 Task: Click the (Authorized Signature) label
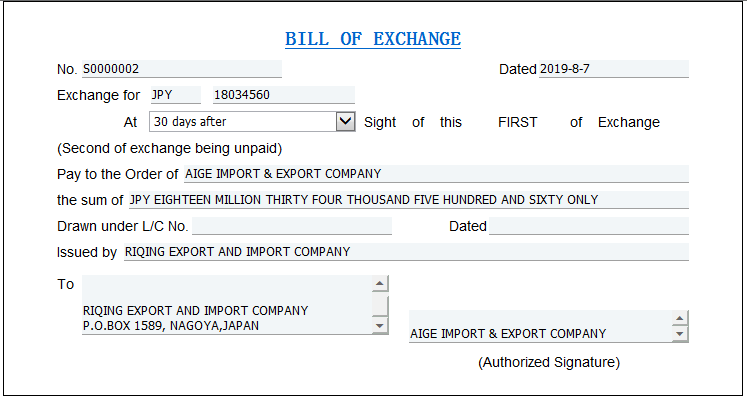(x=549, y=362)
